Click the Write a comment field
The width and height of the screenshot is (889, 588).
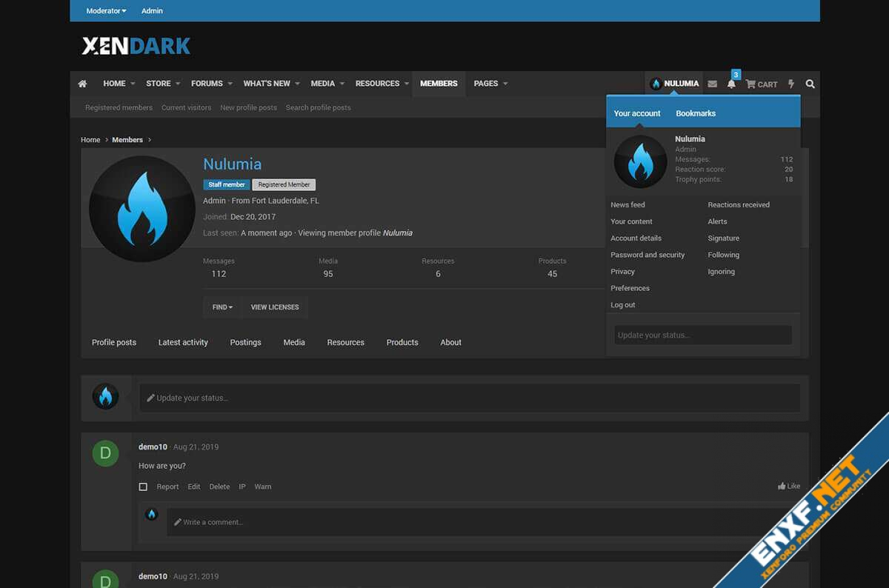point(483,522)
